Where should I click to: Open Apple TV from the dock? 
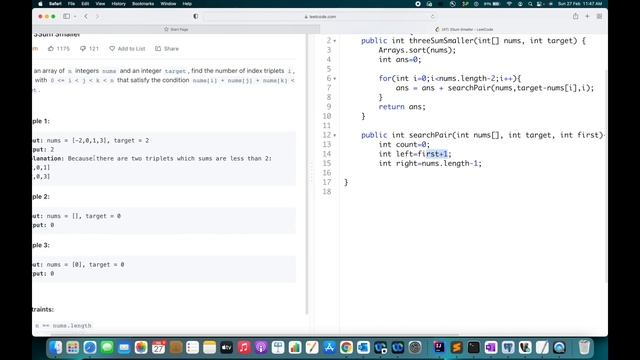(227, 347)
